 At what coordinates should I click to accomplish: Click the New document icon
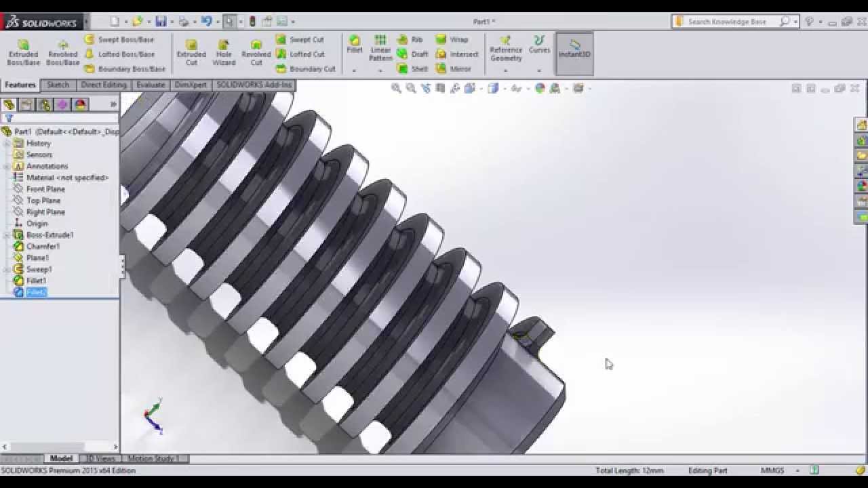[x=115, y=22]
